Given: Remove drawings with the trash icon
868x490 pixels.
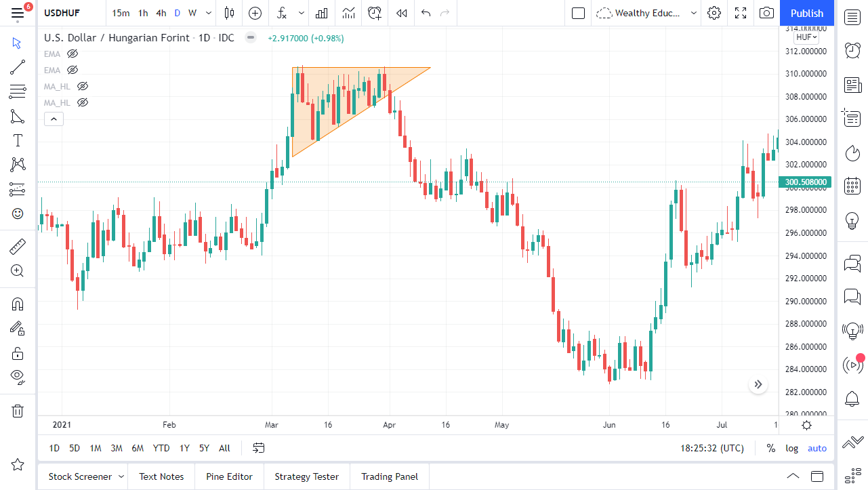Looking at the screenshot, I should coord(18,411).
